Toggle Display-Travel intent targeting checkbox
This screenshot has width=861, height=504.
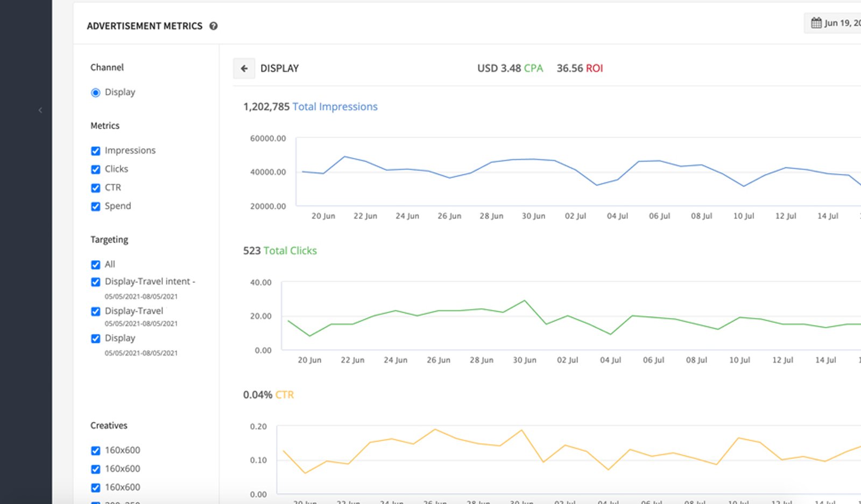(x=96, y=282)
